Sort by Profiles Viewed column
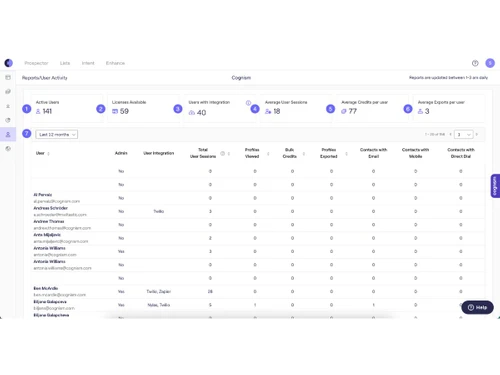500x375 pixels. tap(268, 153)
